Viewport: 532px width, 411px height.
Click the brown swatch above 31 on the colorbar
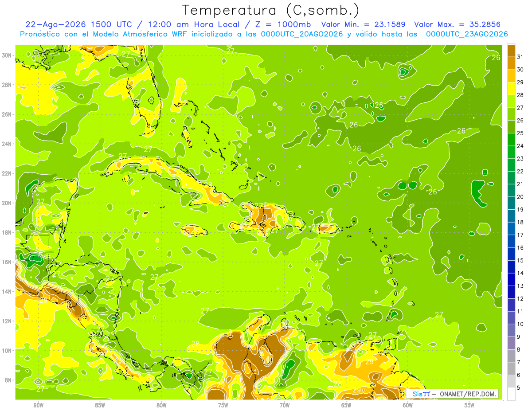point(511,50)
